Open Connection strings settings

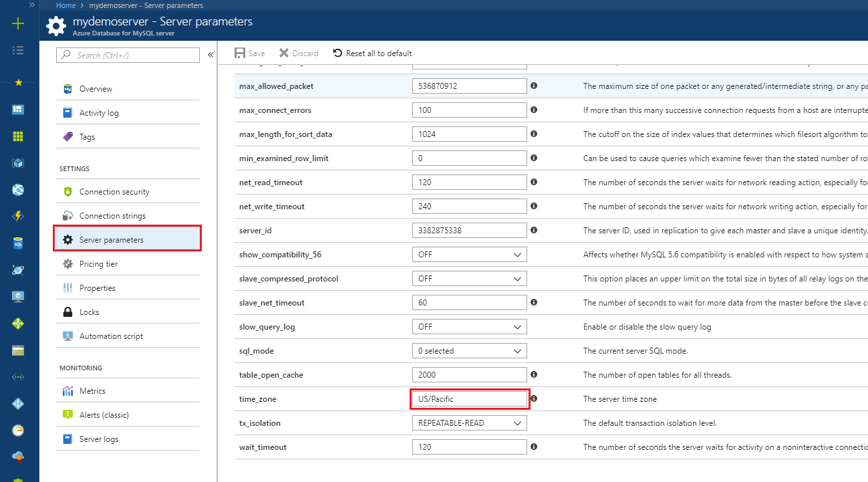128,216
